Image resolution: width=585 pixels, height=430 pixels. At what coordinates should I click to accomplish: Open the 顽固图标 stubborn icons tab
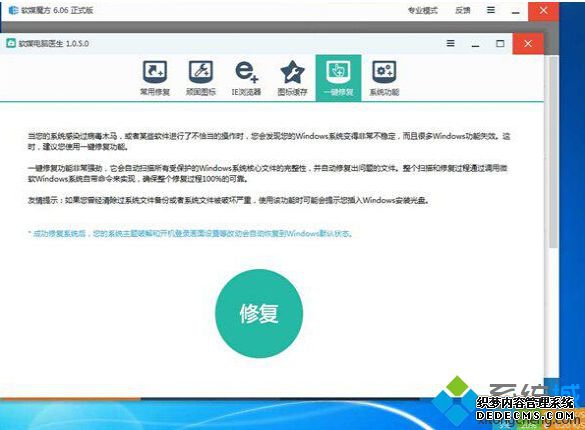(201, 78)
